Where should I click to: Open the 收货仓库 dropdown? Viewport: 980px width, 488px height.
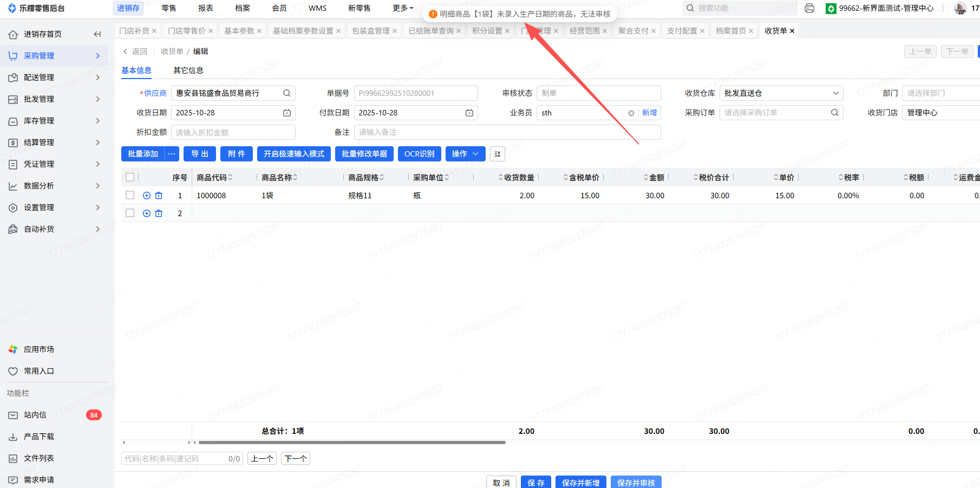(781, 93)
